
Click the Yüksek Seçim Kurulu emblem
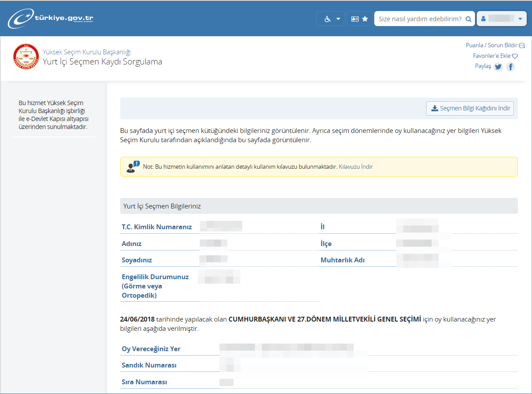26,57
